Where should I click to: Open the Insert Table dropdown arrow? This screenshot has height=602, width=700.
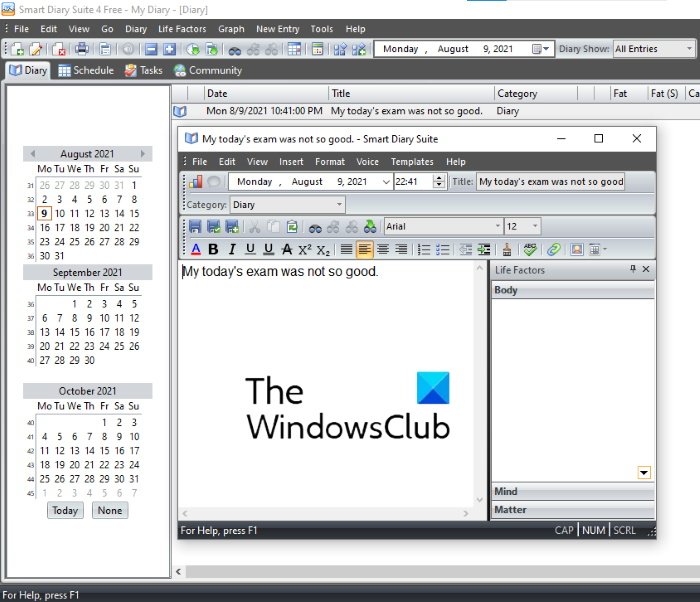pyautogui.click(x=604, y=249)
